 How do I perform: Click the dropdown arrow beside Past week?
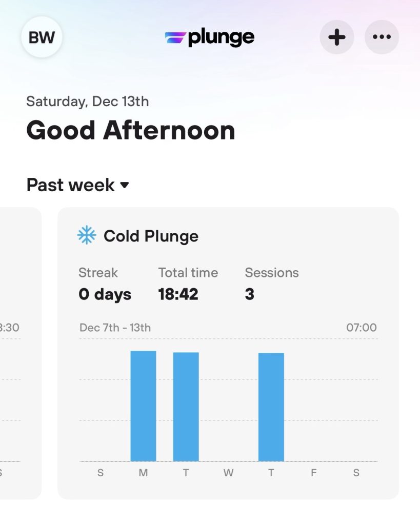125,185
